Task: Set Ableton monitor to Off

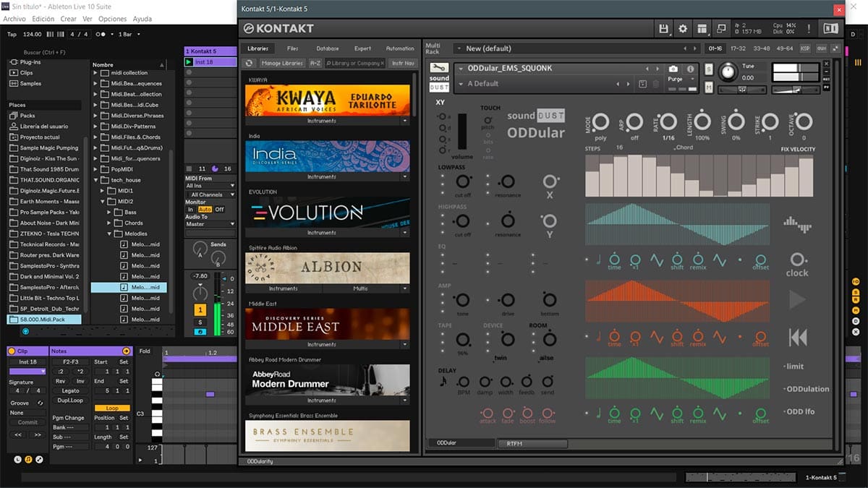Action: pos(219,210)
